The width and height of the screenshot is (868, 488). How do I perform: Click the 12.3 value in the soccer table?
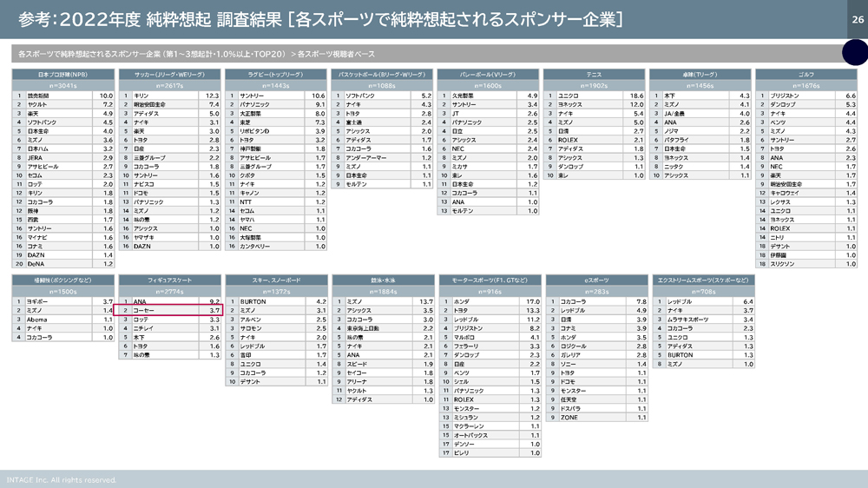[212, 96]
